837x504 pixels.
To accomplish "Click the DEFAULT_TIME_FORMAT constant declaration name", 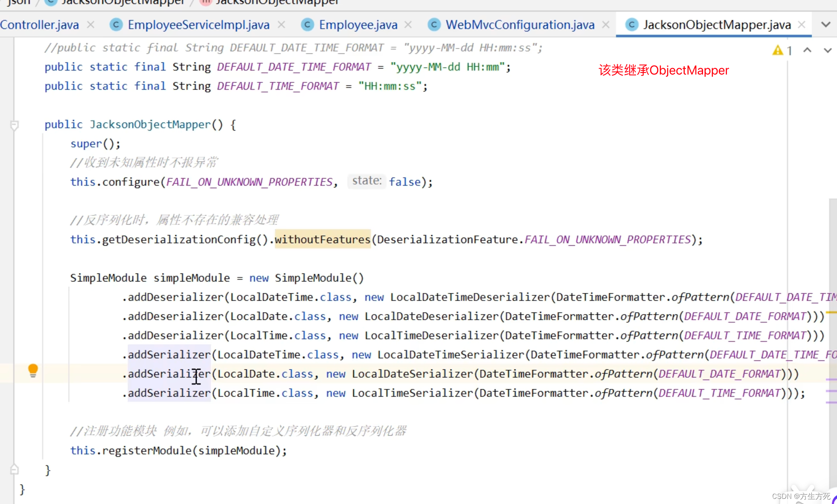I will click(278, 86).
